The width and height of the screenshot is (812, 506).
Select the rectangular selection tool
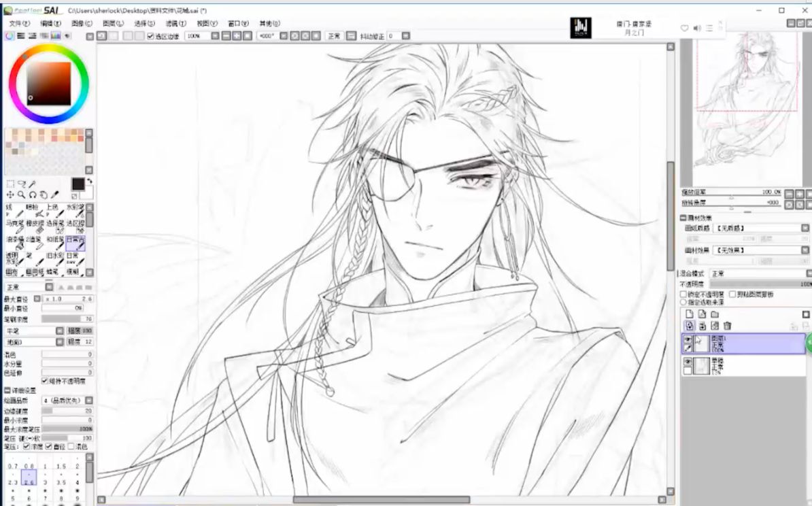coord(10,184)
